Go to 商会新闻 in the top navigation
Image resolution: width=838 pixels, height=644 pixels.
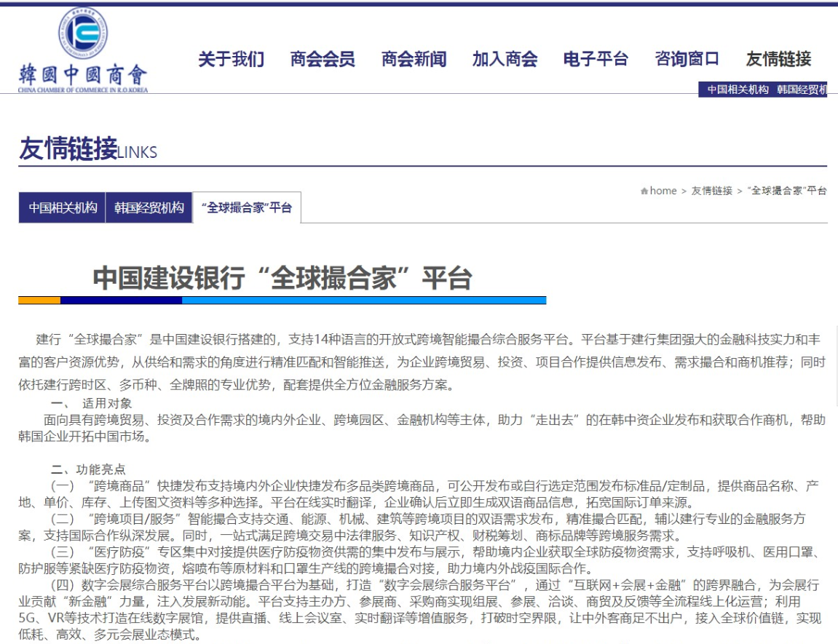click(414, 59)
